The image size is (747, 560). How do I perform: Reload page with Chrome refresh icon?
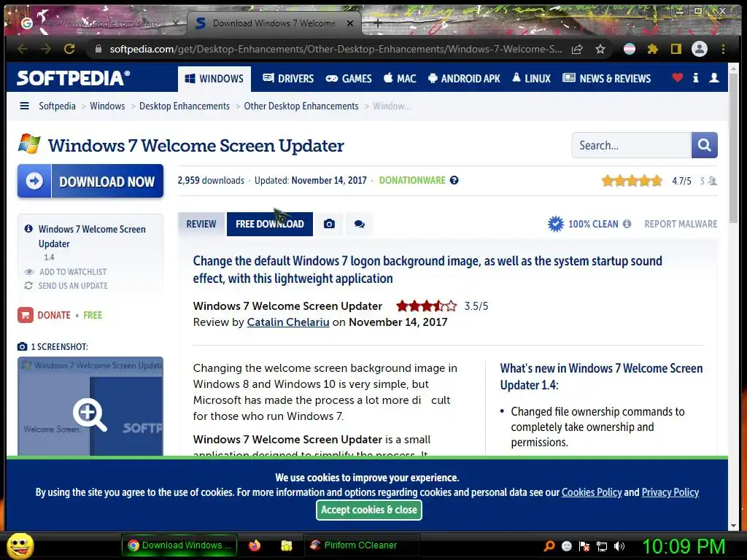point(69,49)
